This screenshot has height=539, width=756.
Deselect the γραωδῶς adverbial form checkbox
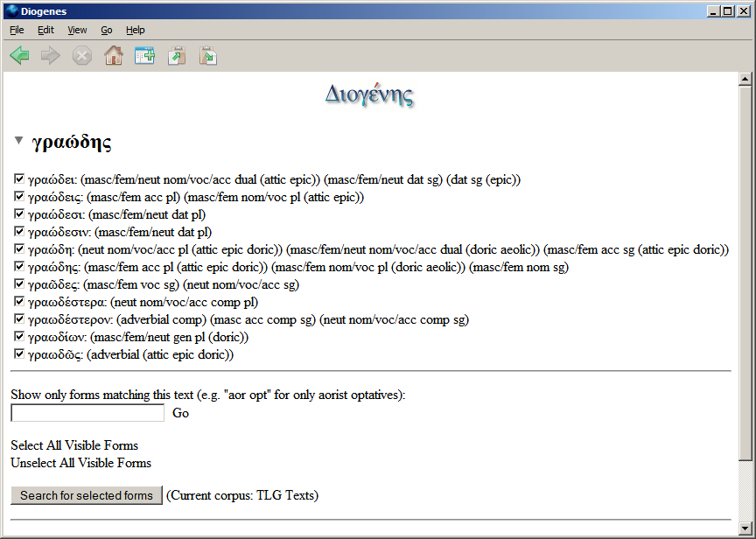click(19, 354)
